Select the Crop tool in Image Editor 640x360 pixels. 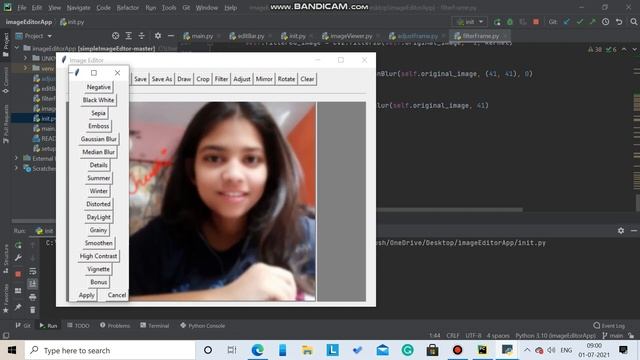click(203, 79)
